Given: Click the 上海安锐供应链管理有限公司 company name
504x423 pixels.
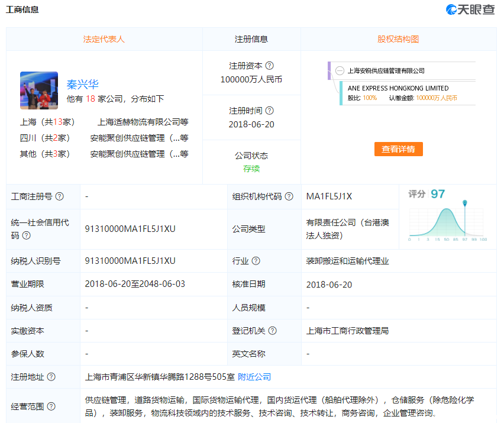Looking at the screenshot, I should coord(386,71).
